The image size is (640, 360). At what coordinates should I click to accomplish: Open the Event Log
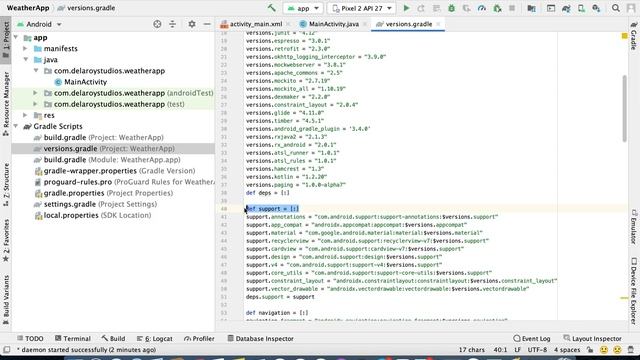coord(532,338)
